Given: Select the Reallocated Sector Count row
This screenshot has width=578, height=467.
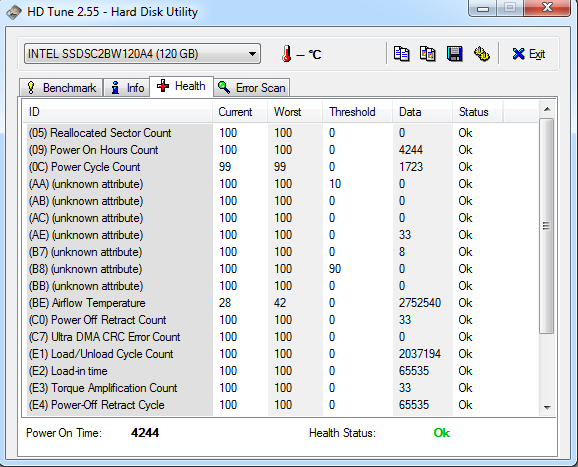Looking at the screenshot, I should point(281,133).
